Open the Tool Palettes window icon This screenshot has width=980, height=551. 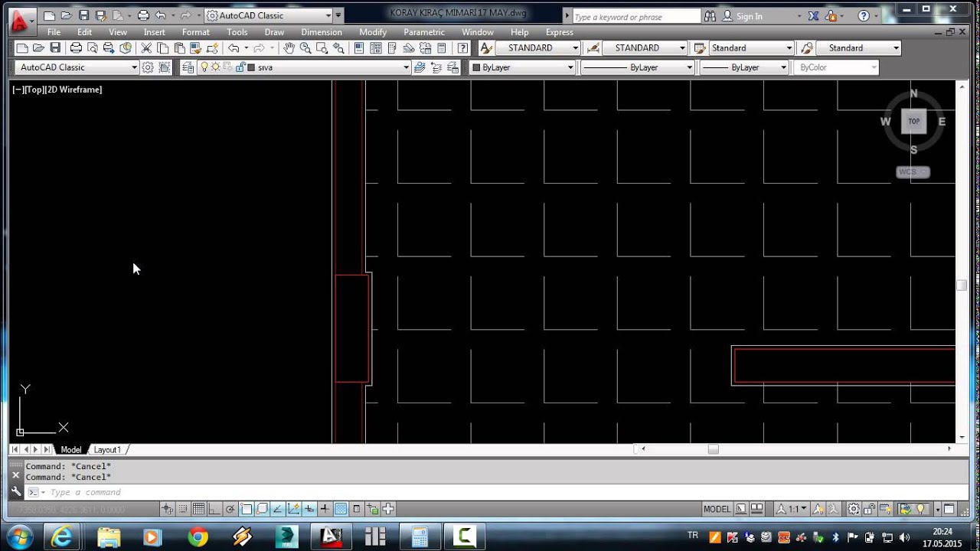click(x=392, y=47)
